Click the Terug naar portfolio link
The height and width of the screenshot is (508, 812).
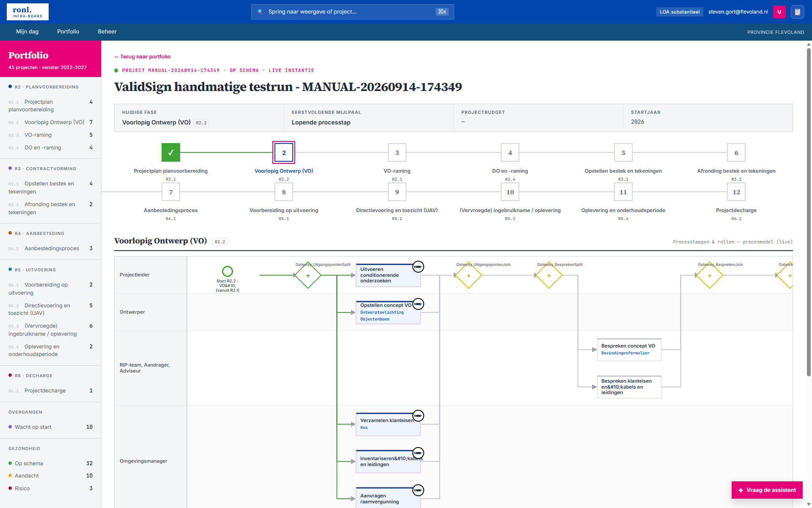click(x=143, y=57)
